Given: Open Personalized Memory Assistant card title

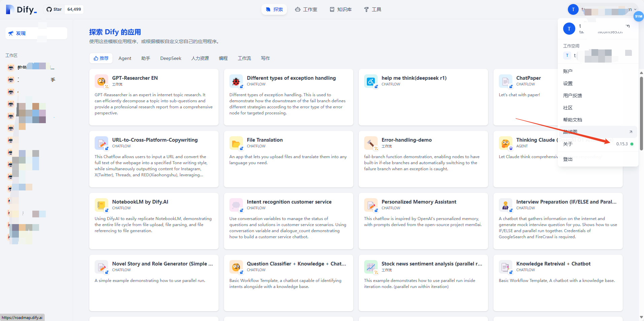Looking at the screenshot, I should click(419, 202).
